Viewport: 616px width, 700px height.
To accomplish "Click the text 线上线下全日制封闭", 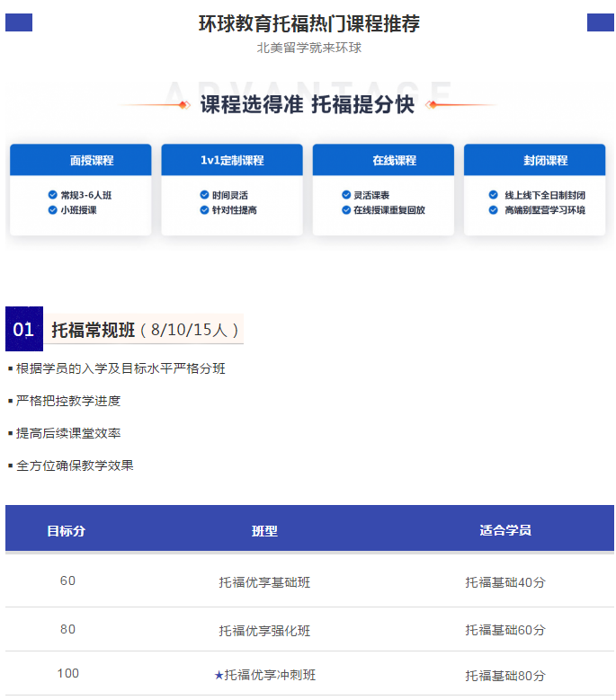I will tap(545, 195).
